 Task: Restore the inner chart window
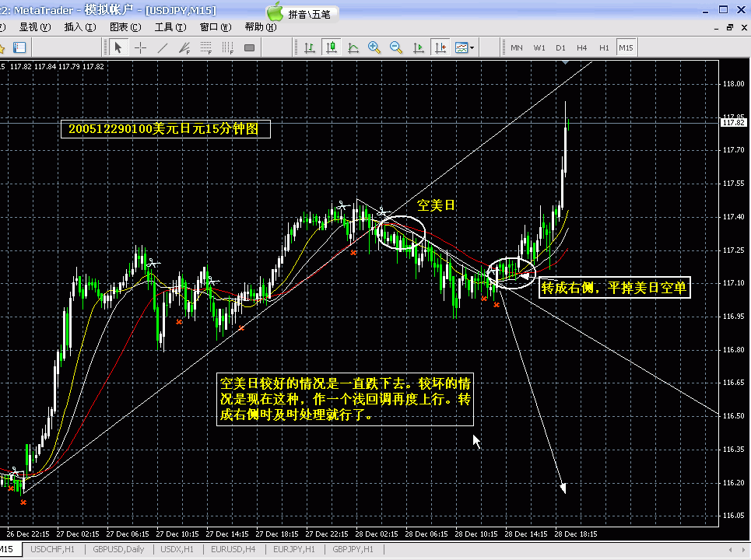point(730,28)
